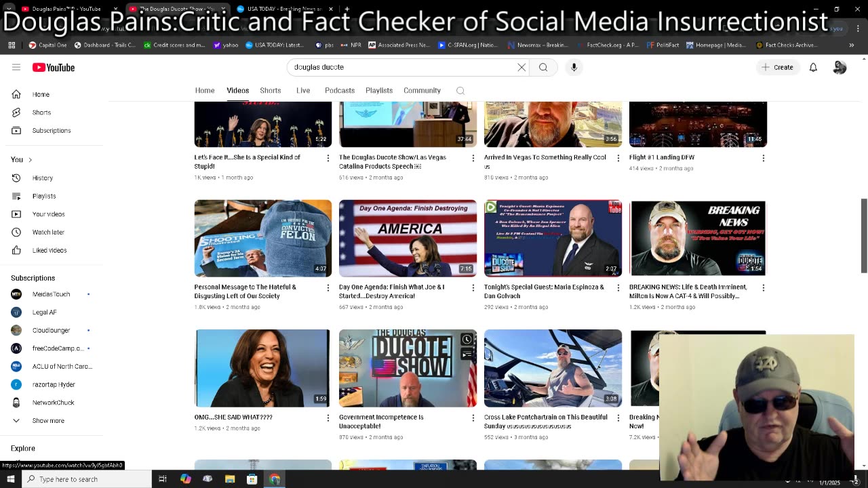Open options for 'BREAKING NEWS: Life & Death Imminent' video

[x=763, y=288]
